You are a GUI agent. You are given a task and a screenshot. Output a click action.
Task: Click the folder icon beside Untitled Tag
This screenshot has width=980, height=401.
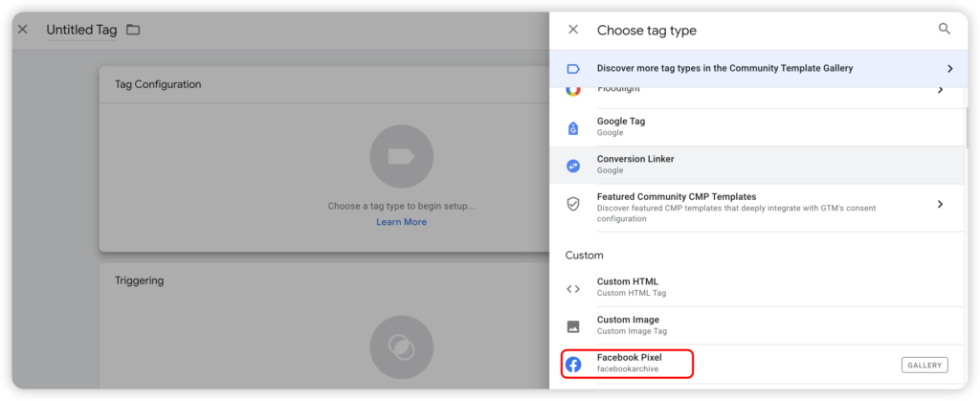pyautogui.click(x=133, y=30)
